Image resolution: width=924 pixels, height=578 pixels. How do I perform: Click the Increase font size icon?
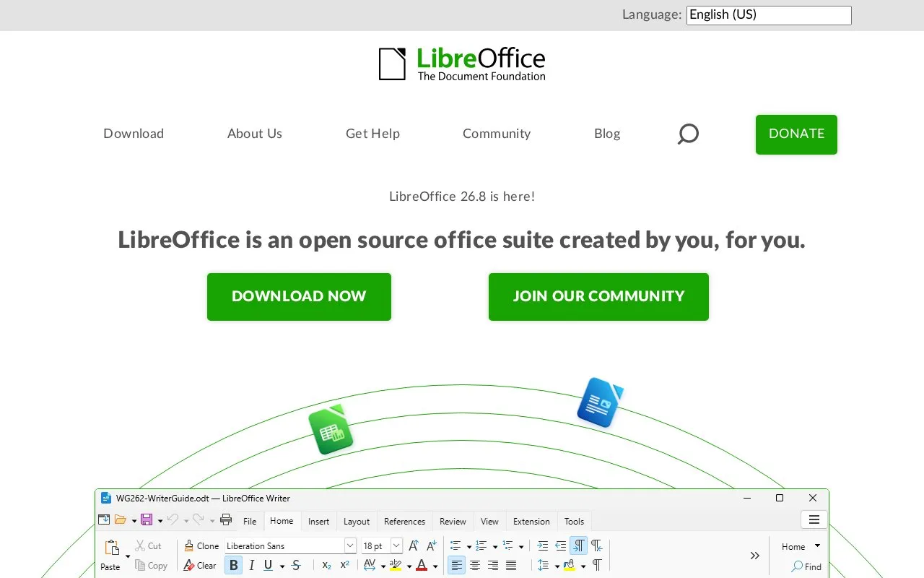click(414, 545)
